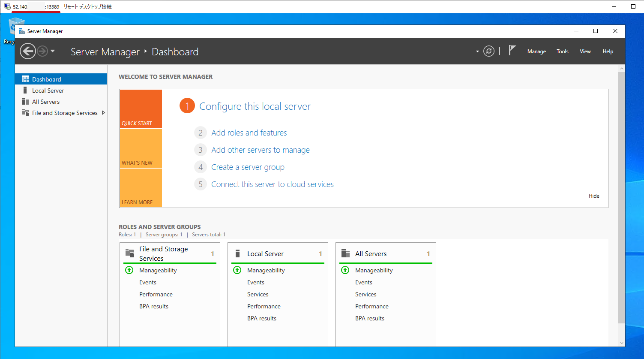644x359 pixels.
Task: Open File and Storage Services tile header
Action: click(x=170, y=253)
